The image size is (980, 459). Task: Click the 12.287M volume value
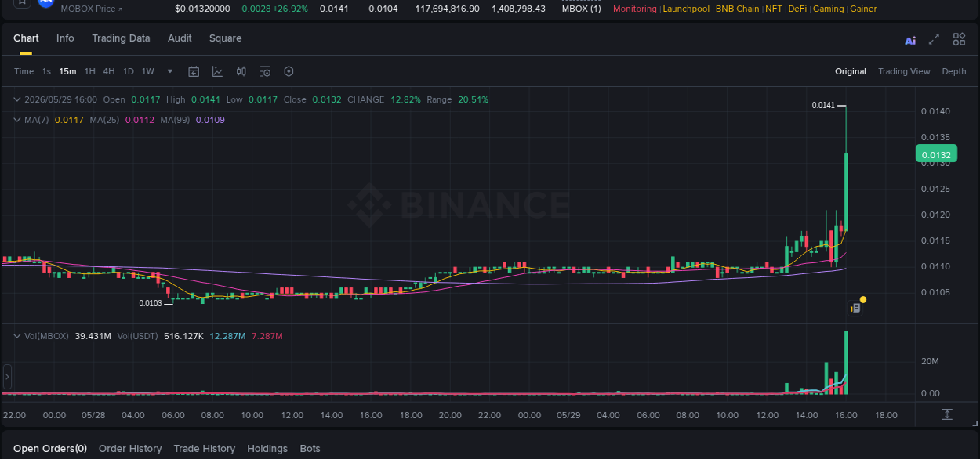[x=227, y=336]
